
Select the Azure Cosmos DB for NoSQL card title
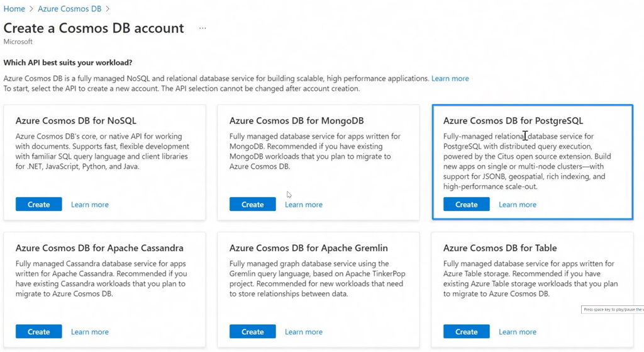(x=75, y=121)
